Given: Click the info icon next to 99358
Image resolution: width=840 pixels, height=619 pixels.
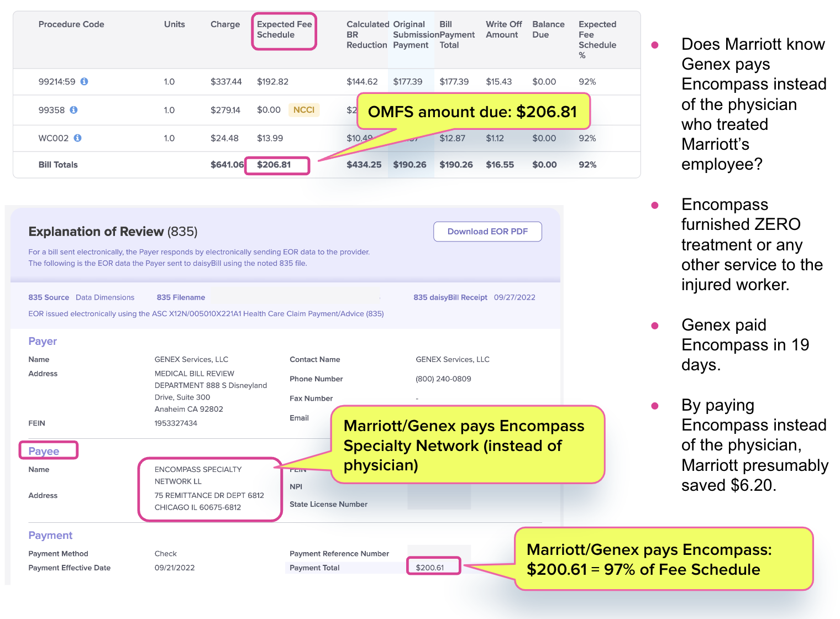Looking at the screenshot, I should point(73,110).
